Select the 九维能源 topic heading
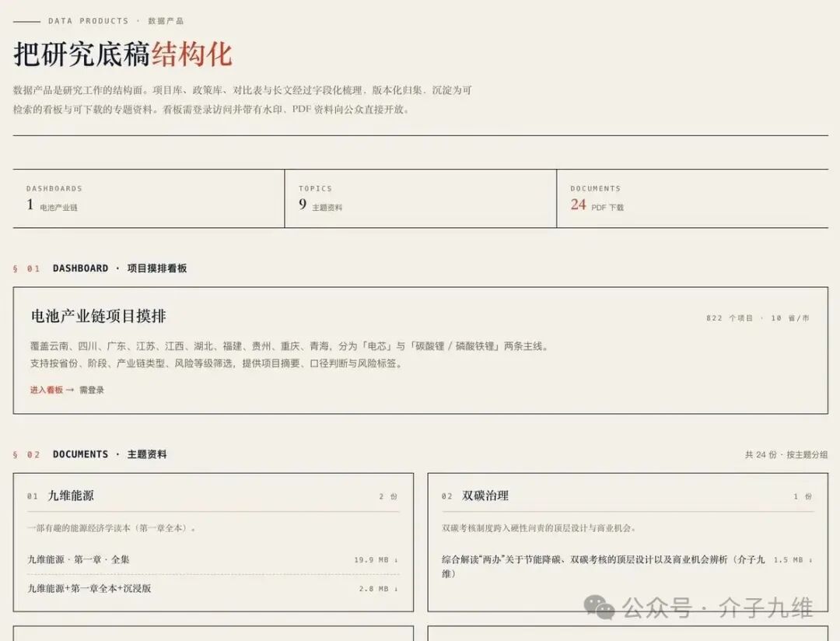This screenshot has width=840, height=641. [x=71, y=496]
